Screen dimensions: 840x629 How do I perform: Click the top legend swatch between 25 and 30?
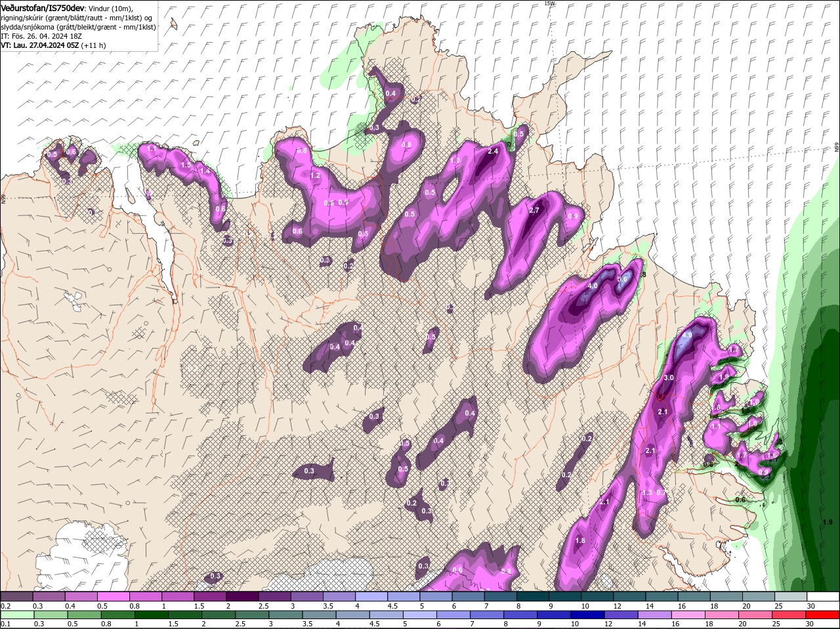point(791,596)
